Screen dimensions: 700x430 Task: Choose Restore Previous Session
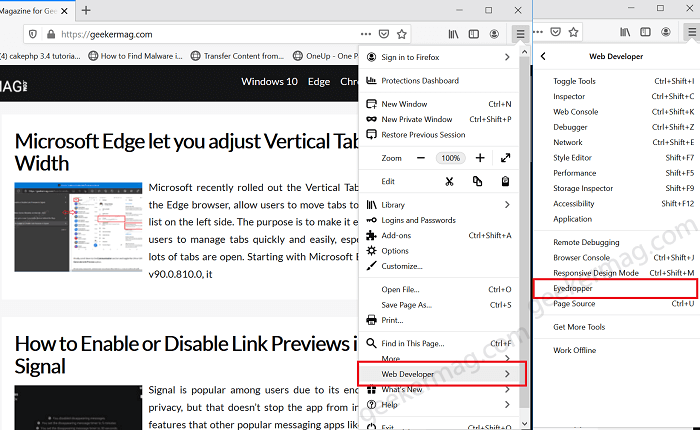point(439,135)
